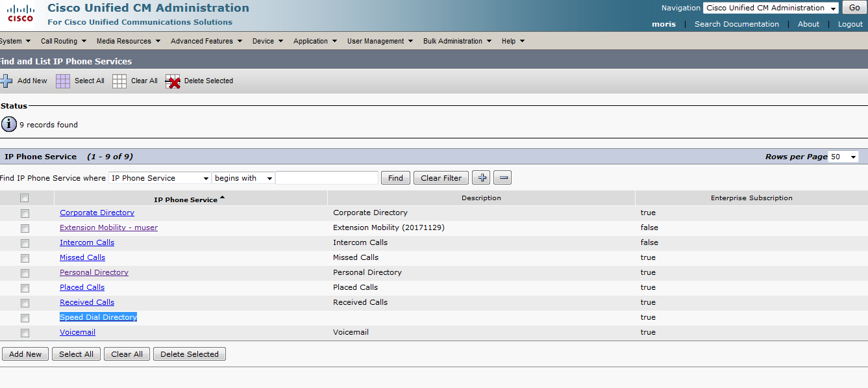This screenshot has width=868, height=388.
Task: Click the Clear Filter button
Action: point(441,178)
